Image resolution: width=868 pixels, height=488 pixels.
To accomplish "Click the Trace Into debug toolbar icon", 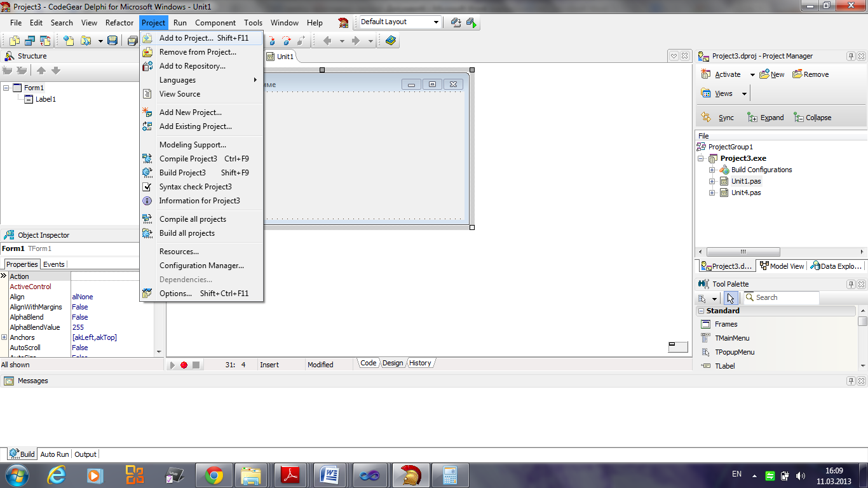I will [272, 41].
